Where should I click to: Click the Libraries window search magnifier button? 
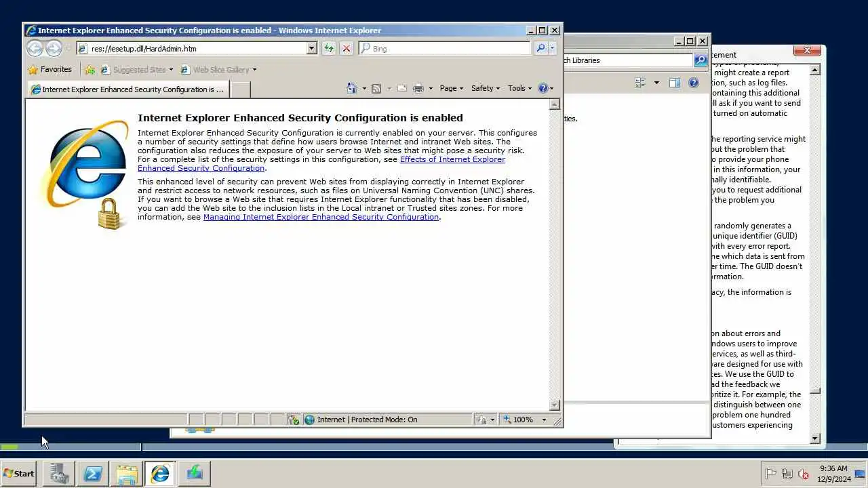click(701, 60)
